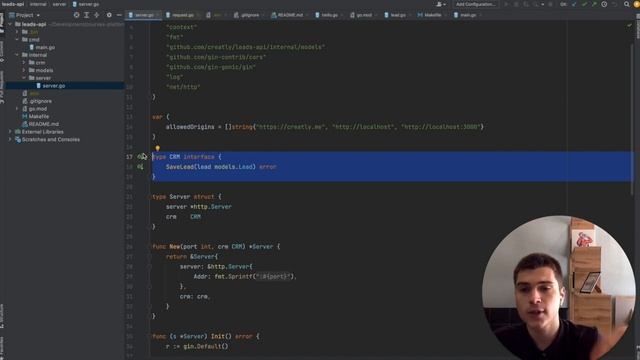Click the 'r := gin.Default()' code line
Image resolution: width=640 pixels, height=360 pixels.
[197, 346]
